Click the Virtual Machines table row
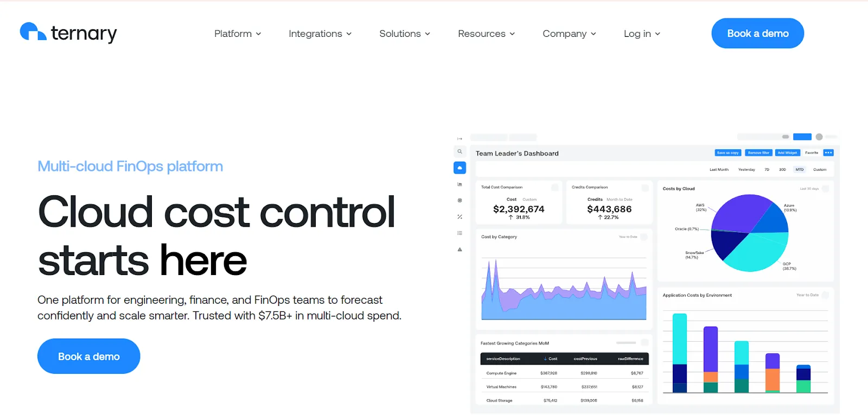The image size is (868, 415). tap(564, 387)
